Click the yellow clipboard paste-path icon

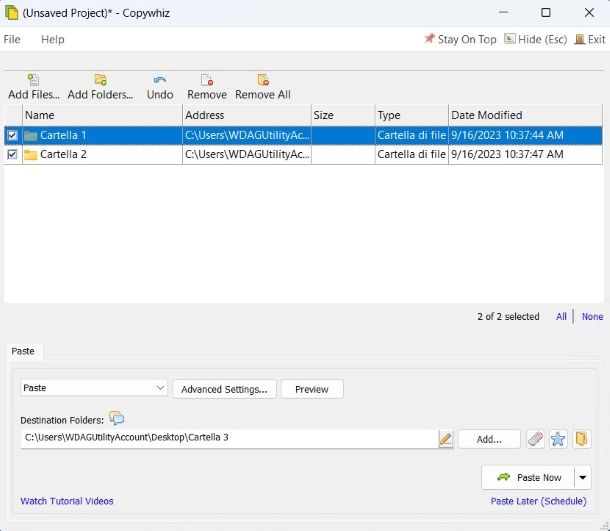pos(581,439)
